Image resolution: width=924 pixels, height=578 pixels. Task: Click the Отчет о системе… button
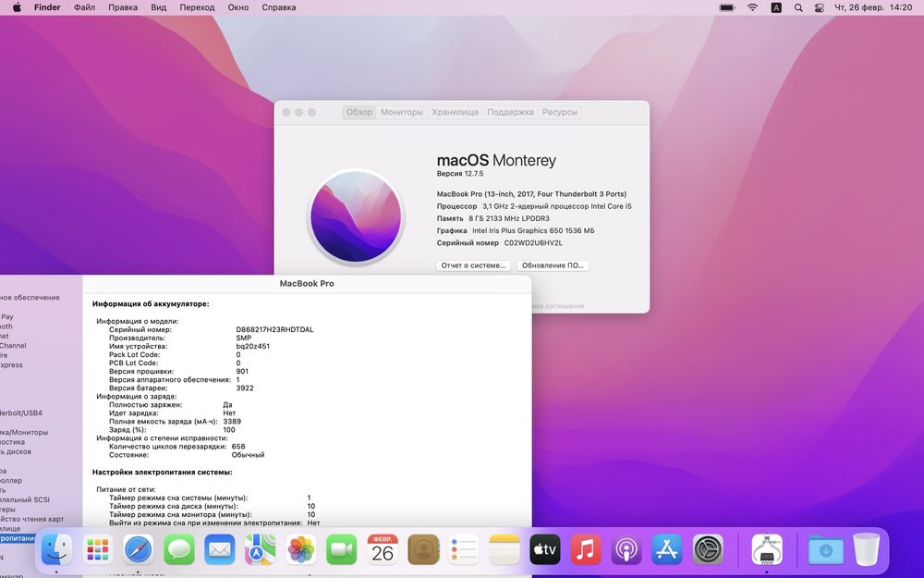point(473,265)
